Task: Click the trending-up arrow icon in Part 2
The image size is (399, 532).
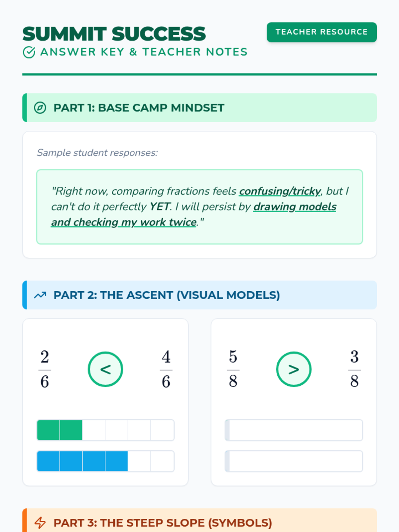Action: 40,295
